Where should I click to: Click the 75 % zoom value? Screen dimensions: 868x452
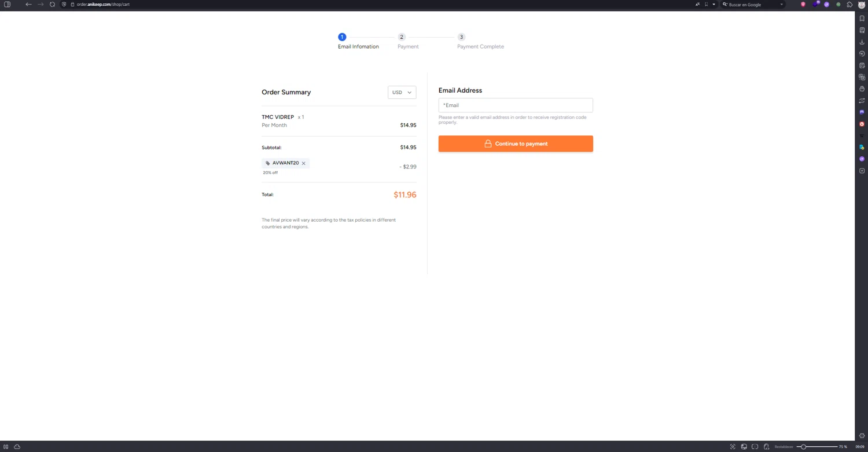[843, 447]
